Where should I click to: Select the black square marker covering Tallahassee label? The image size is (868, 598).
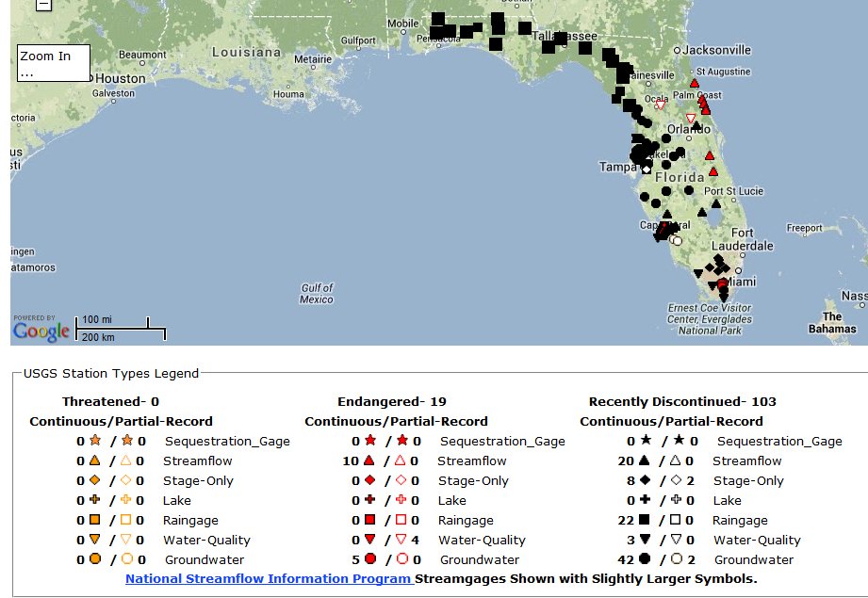pyautogui.click(x=560, y=39)
